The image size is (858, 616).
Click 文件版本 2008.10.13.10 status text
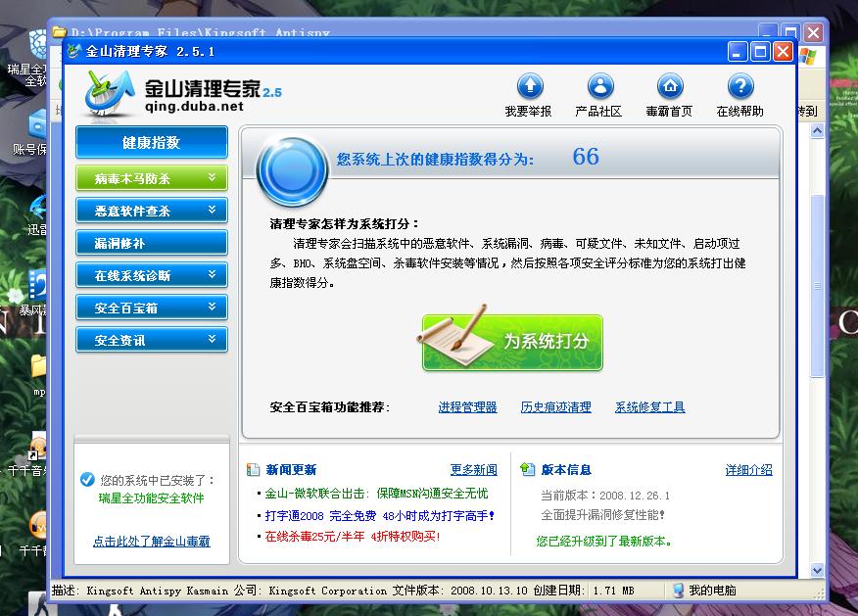click(x=459, y=591)
